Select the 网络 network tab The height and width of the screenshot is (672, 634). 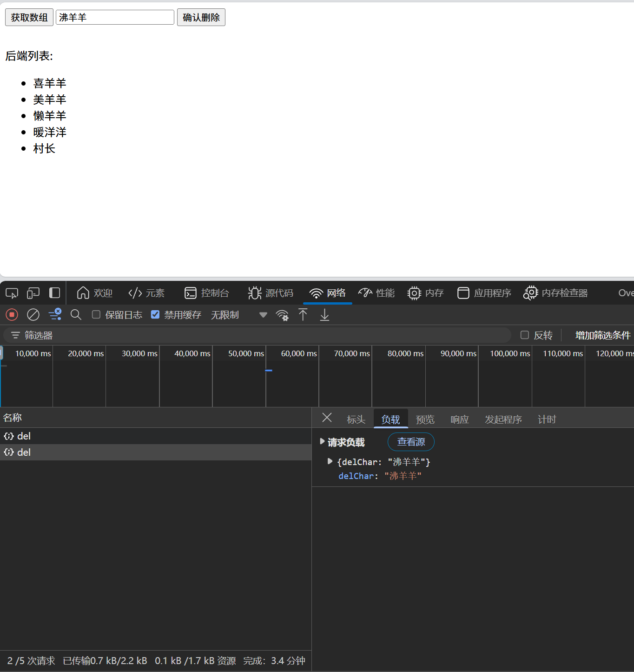click(328, 293)
